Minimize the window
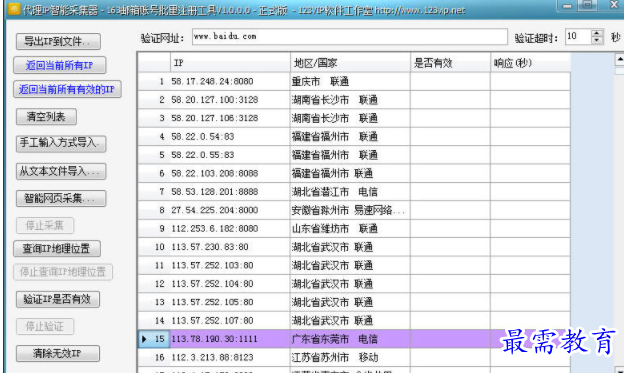Viewport: 624px width, 373px height. [x=567, y=5]
